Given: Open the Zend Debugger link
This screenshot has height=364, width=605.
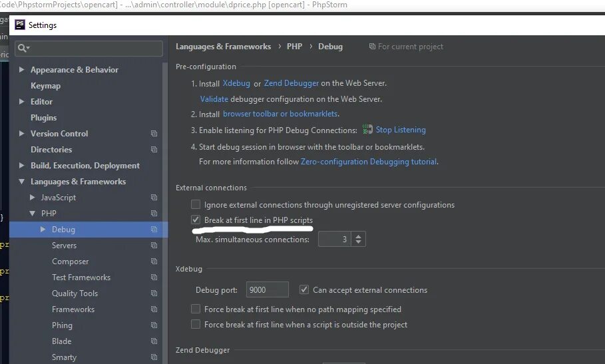Looking at the screenshot, I should [x=292, y=83].
